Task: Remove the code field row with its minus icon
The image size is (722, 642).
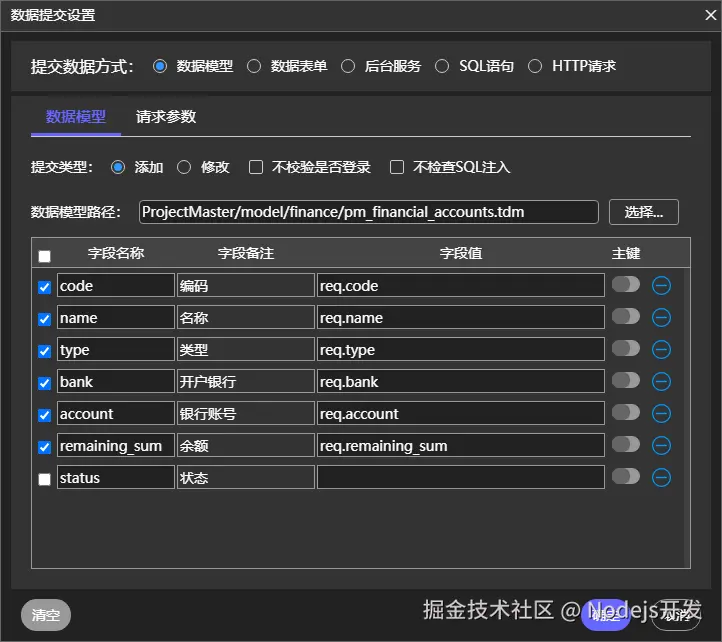Action: (x=661, y=286)
